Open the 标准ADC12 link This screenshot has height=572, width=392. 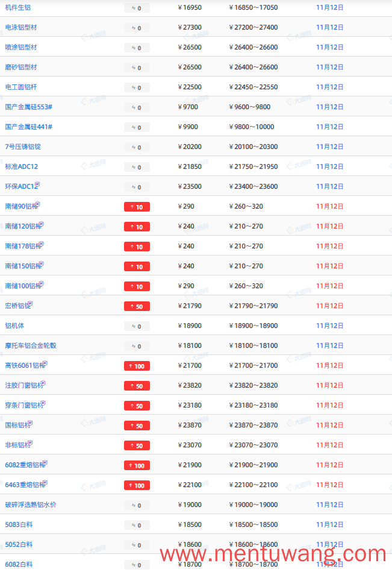(x=22, y=166)
